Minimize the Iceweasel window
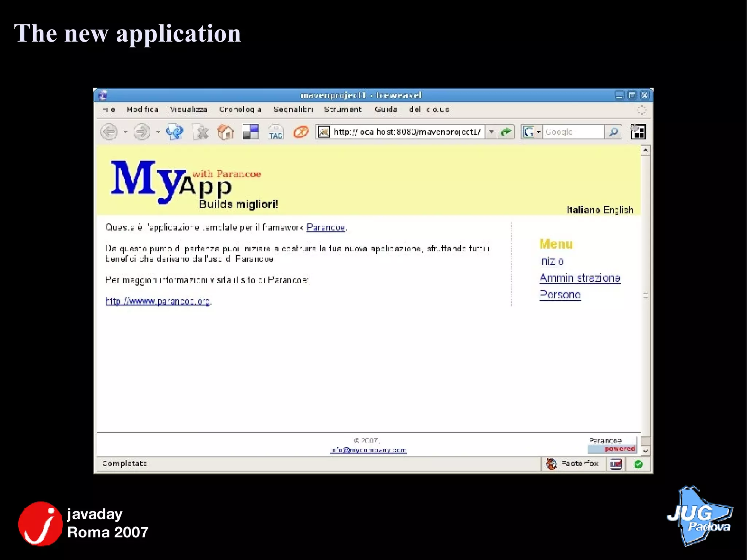The width and height of the screenshot is (747, 560). 619,95
